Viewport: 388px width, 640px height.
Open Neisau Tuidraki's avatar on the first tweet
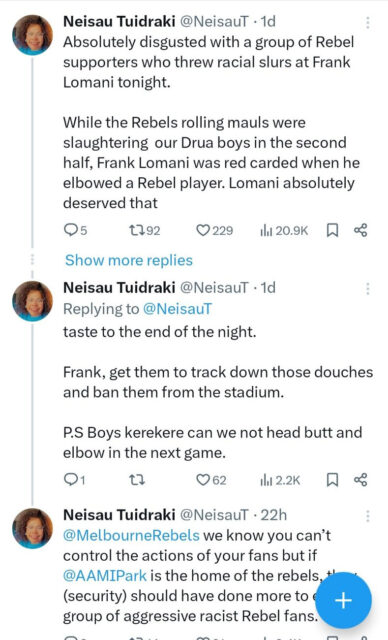(x=33, y=35)
